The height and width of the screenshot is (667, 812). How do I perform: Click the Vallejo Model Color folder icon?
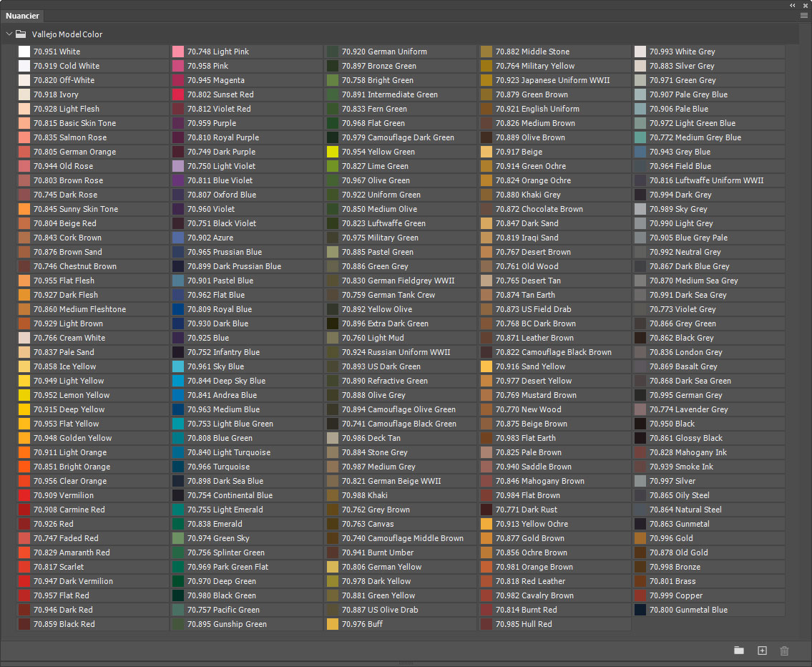pyautogui.click(x=21, y=34)
